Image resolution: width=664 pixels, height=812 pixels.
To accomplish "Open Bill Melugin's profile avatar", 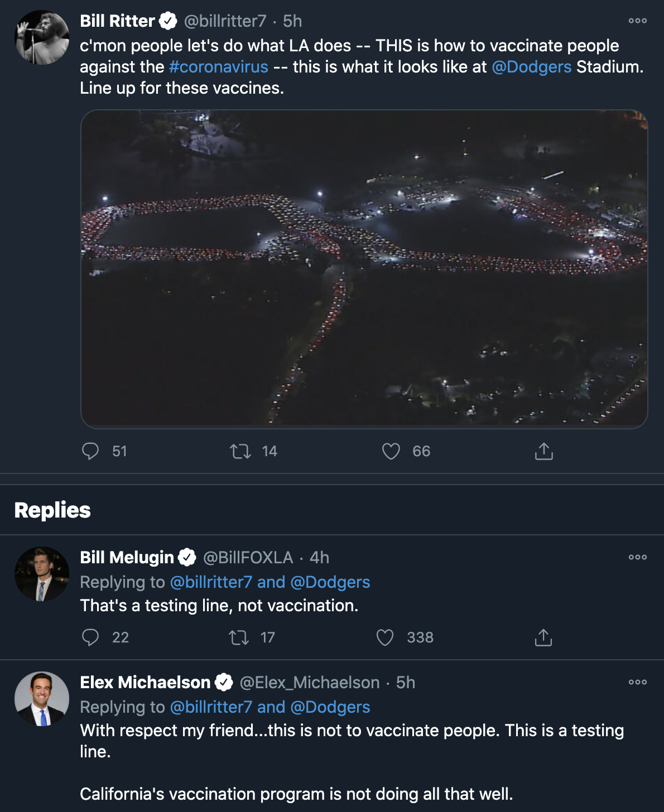I will (x=42, y=574).
